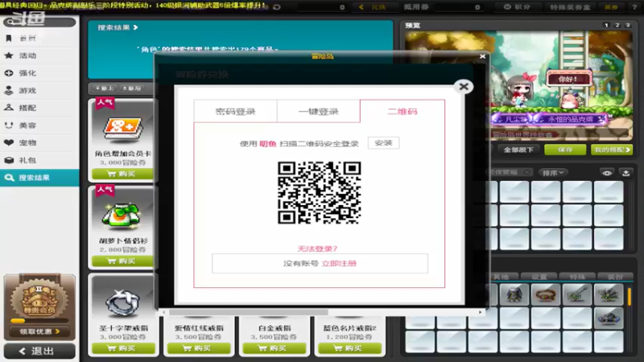The height and width of the screenshot is (362, 644).
Task: Close the QR code login popup with round X
Action: pos(464,87)
